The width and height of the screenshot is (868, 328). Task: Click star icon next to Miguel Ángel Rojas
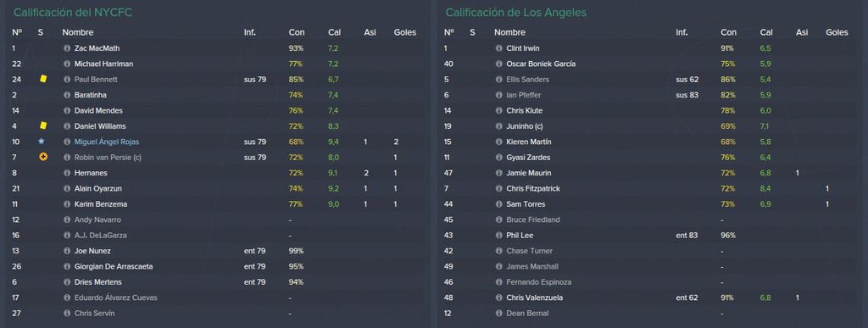(x=41, y=142)
